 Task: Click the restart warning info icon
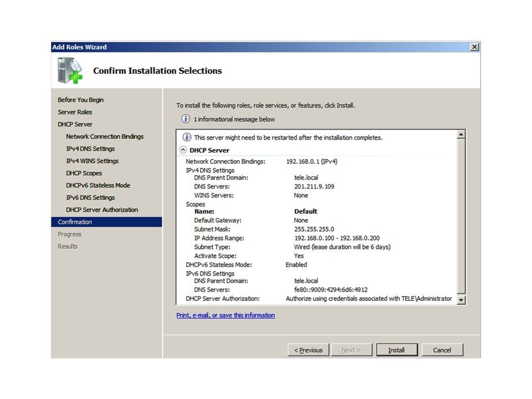[x=187, y=137]
